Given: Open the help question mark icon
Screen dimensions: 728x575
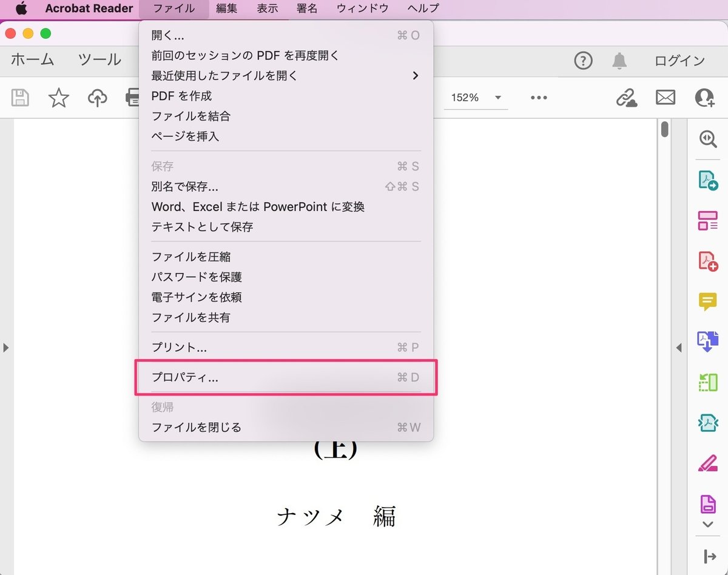Looking at the screenshot, I should coord(583,61).
